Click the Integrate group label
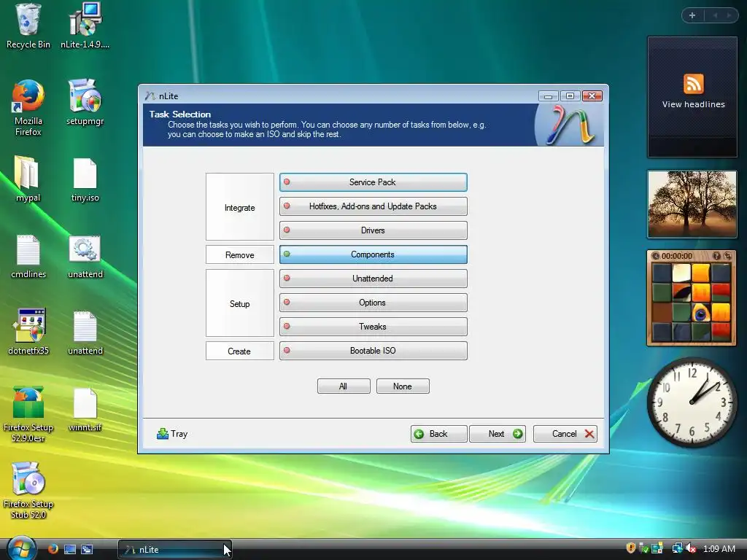The width and height of the screenshot is (747, 560). (x=239, y=207)
